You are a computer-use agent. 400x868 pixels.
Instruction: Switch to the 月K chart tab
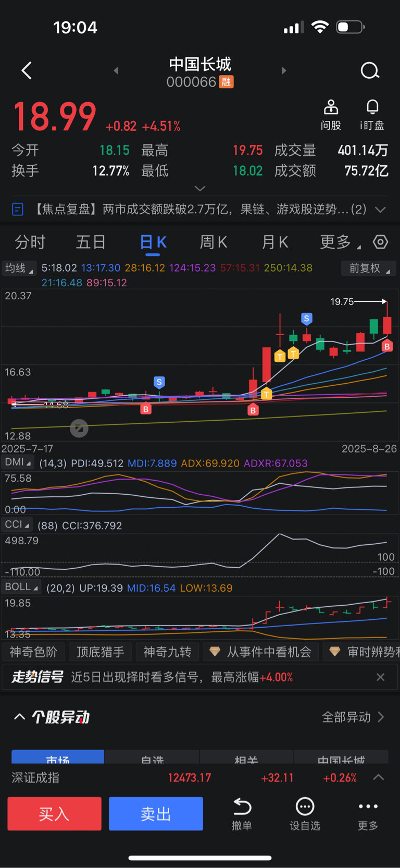click(x=274, y=242)
